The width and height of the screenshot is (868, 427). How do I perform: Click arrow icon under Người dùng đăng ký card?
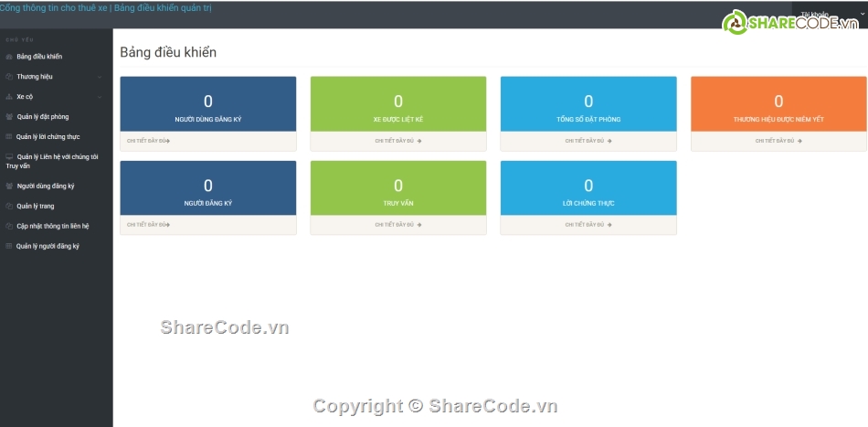(168, 141)
